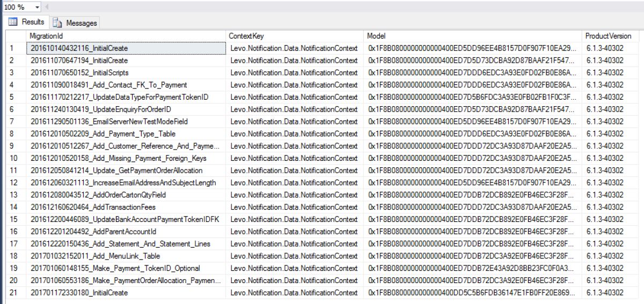
Task: Select cell 201612080043512_AddOrderCartonQtyField
Action: point(127,195)
